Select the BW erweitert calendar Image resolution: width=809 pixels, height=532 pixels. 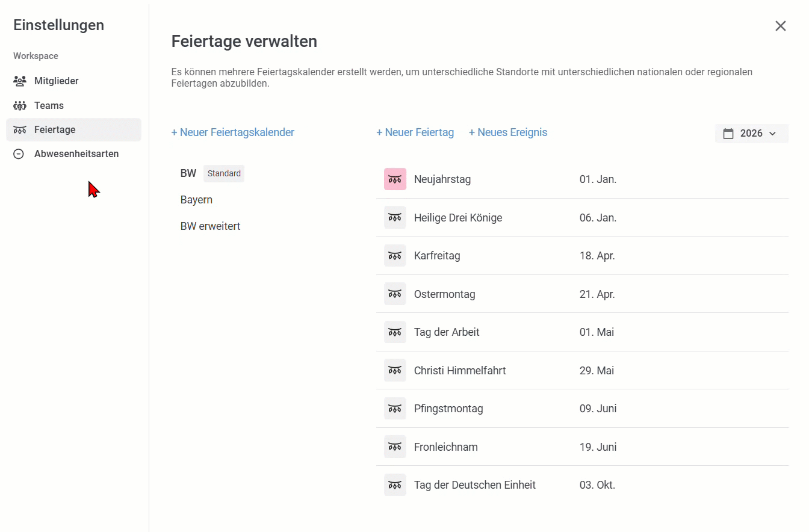click(210, 226)
